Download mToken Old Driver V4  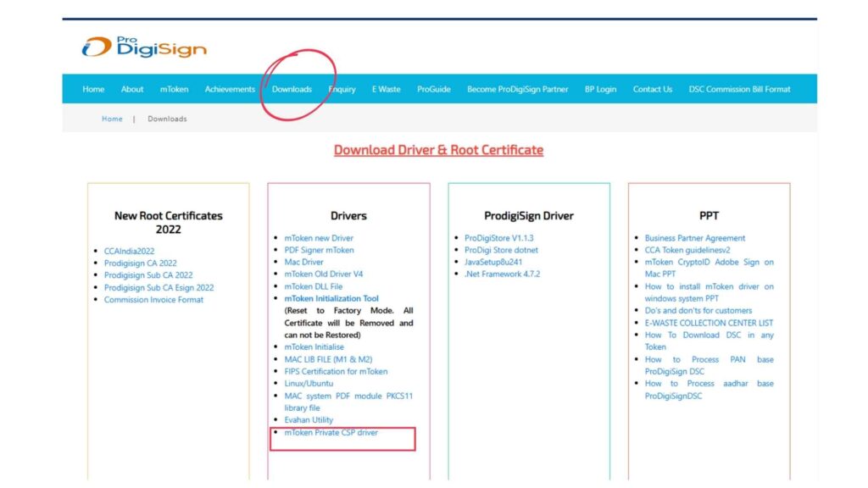pos(324,274)
